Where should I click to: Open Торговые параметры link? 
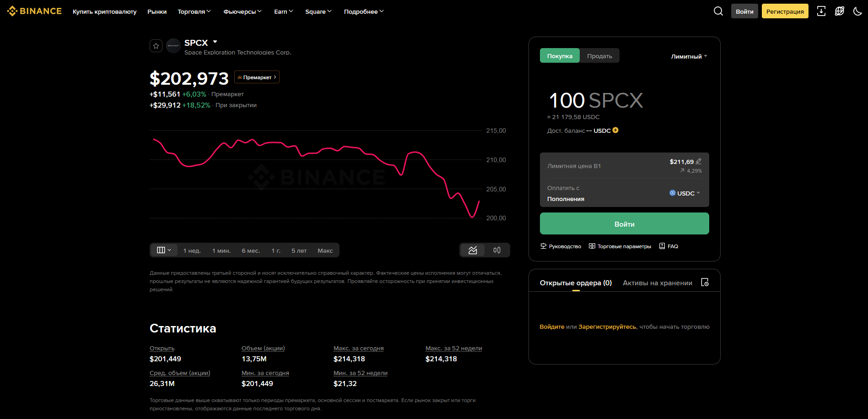pyautogui.click(x=620, y=246)
